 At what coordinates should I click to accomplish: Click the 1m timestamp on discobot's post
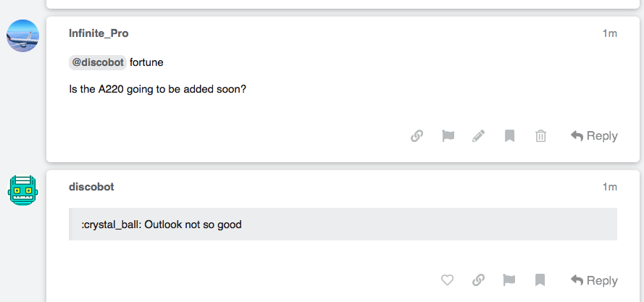(x=609, y=187)
